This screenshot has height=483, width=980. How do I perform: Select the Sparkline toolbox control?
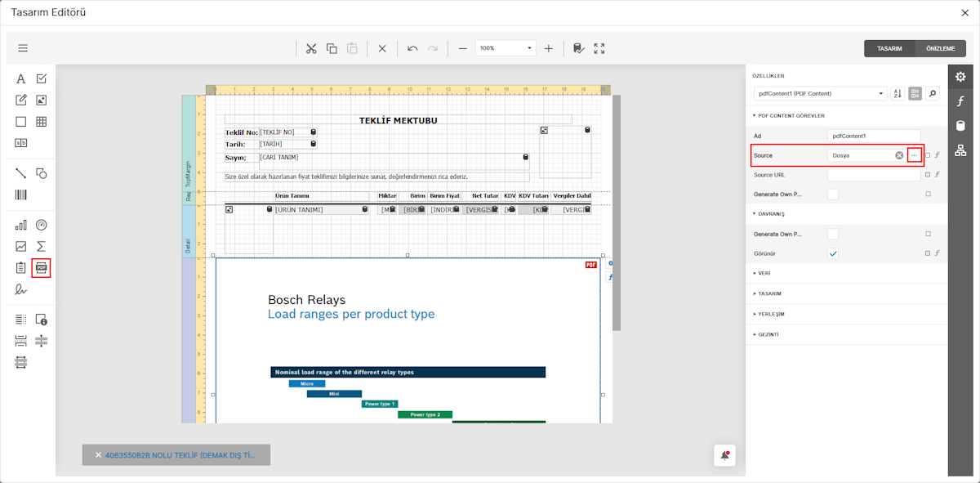21,246
